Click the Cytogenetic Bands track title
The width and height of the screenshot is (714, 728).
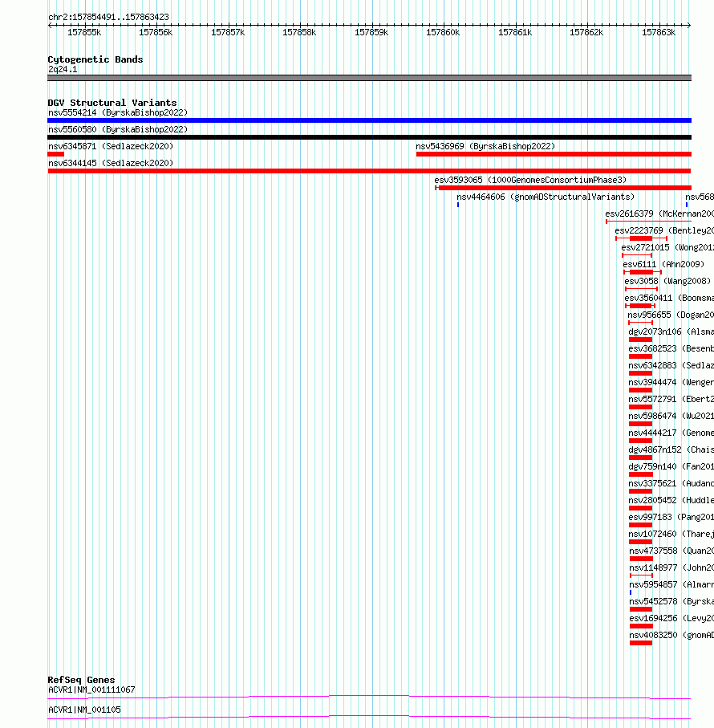point(95,59)
